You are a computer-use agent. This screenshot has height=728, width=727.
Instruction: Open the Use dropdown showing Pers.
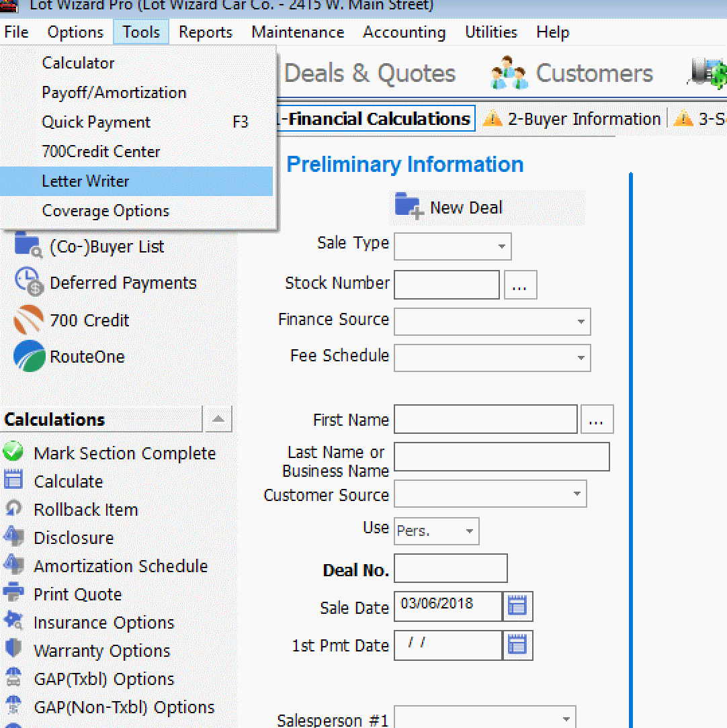pos(470,531)
